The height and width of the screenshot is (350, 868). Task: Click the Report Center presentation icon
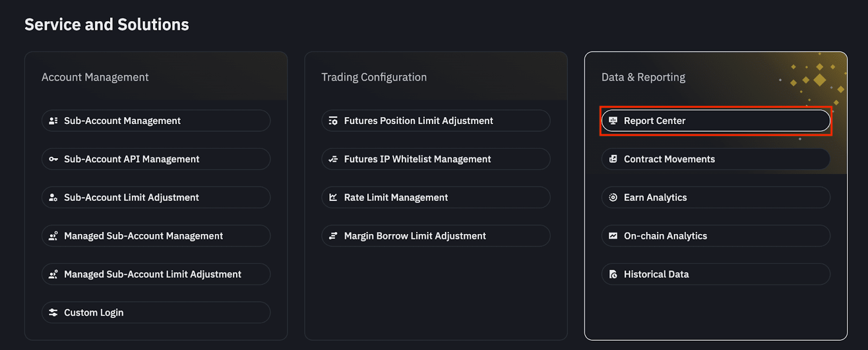613,121
